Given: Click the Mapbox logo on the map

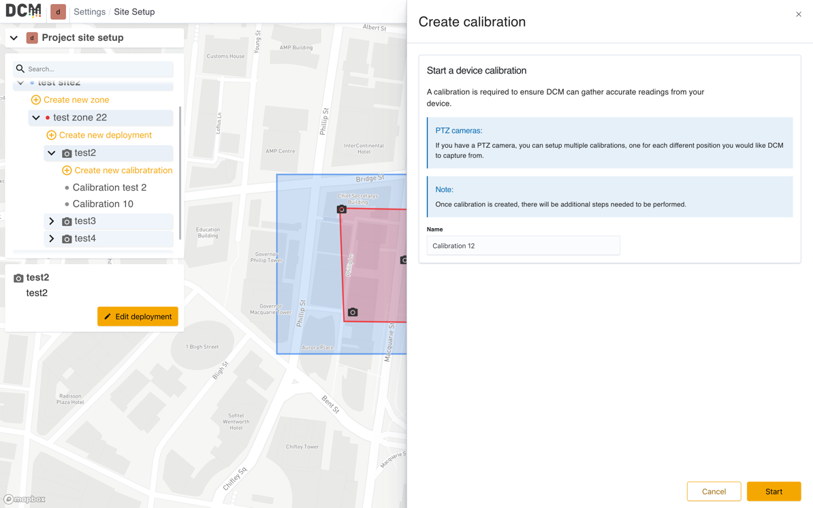Looking at the screenshot, I should tap(25, 499).
